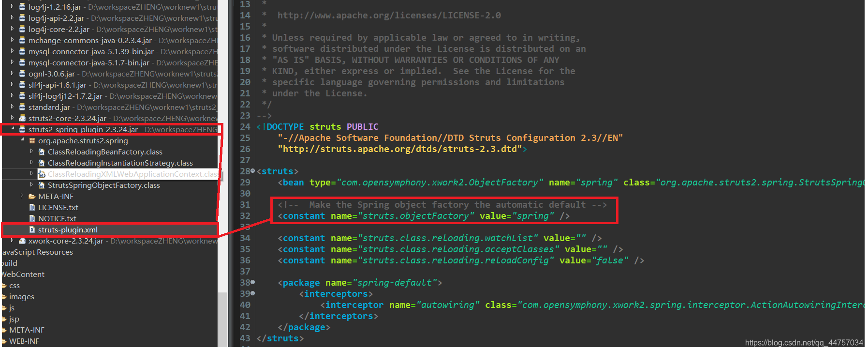Expand ClassReloadingBeanFactory.class arrow
868x352 pixels.
31,152
